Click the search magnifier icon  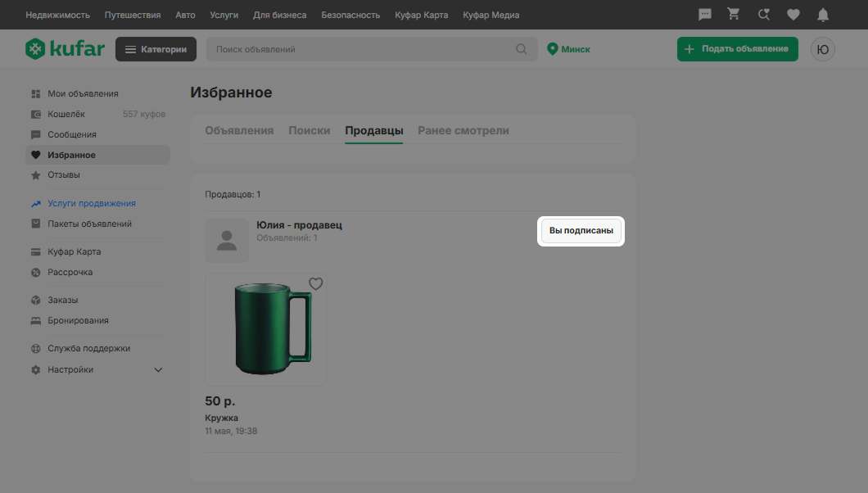click(x=522, y=49)
